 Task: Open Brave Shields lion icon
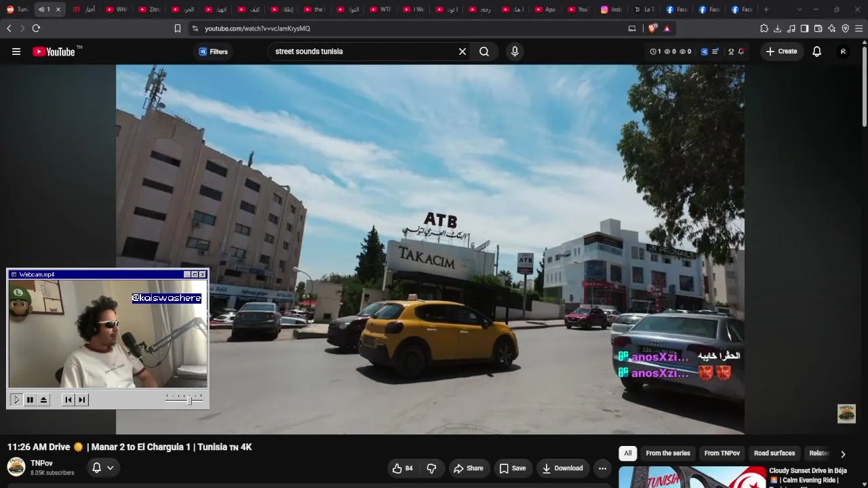[653, 28]
